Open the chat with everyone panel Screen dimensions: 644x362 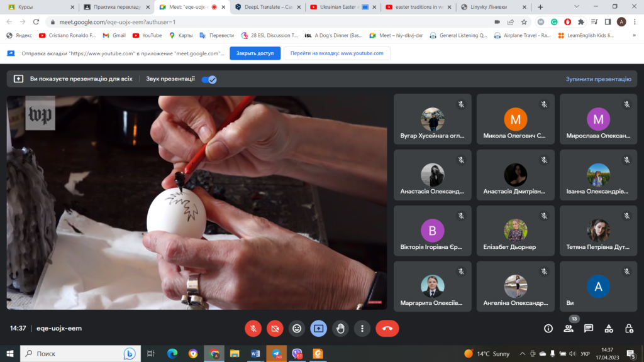589,328
